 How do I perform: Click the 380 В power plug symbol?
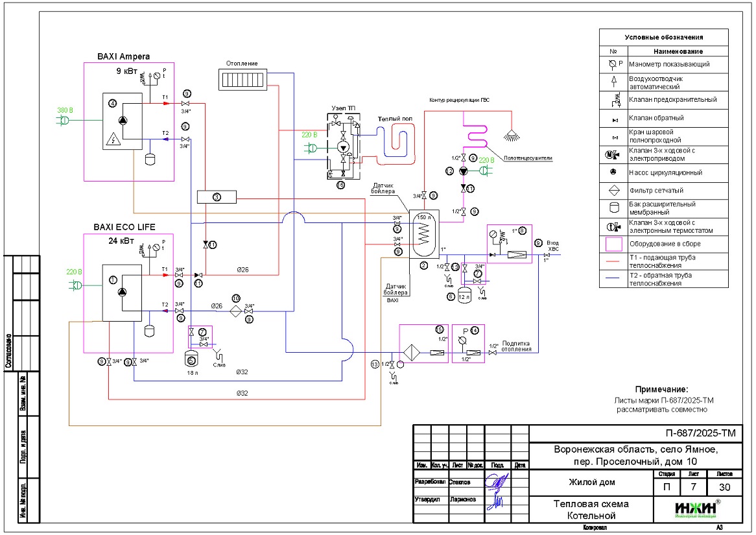tap(64, 120)
